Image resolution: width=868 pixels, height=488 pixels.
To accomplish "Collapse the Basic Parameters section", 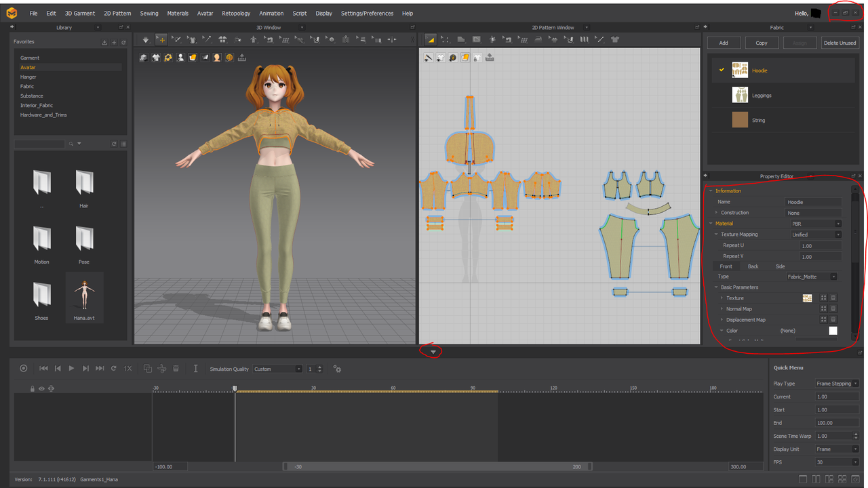I will tap(715, 287).
